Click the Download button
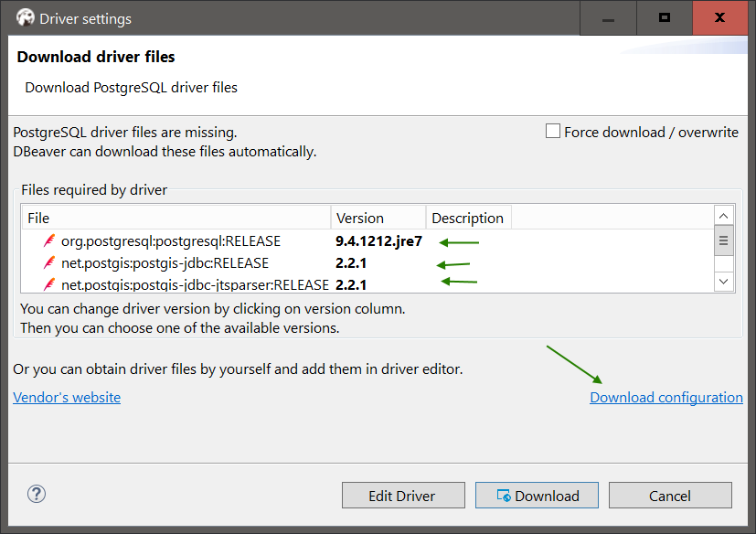Screen dimensions: 756x534 tap(537, 496)
